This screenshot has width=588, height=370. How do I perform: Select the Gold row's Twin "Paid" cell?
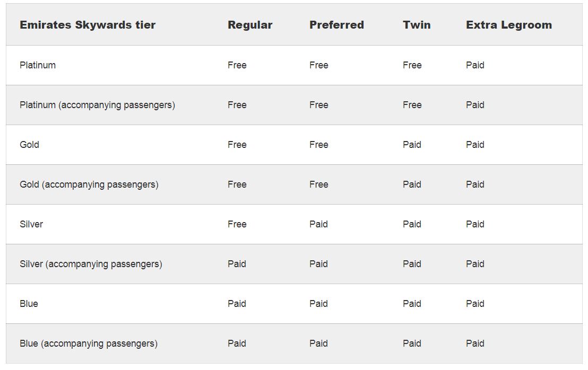412,145
